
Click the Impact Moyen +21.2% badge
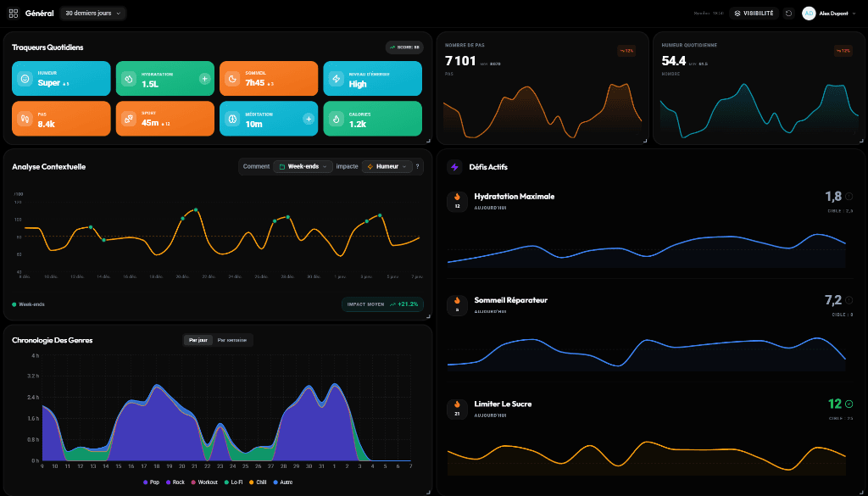point(382,304)
